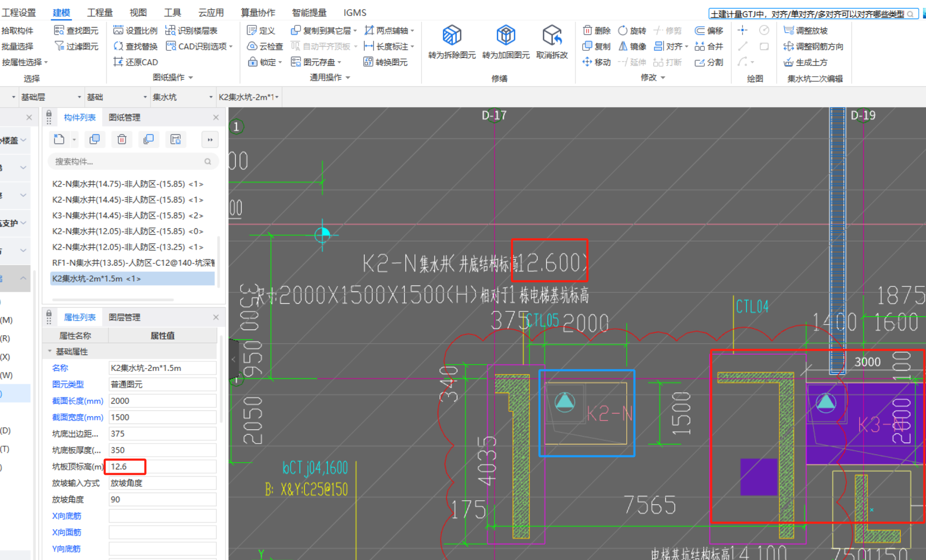Click the 查找图元 tool

pos(76,30)
